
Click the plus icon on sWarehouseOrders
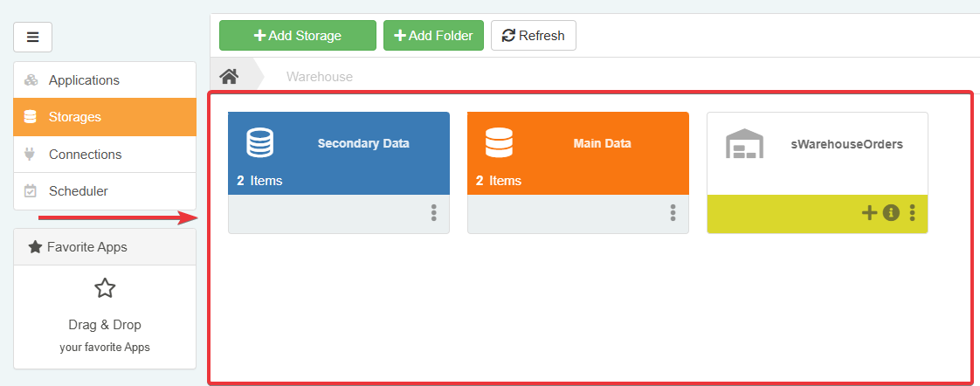tap(869, 212)
